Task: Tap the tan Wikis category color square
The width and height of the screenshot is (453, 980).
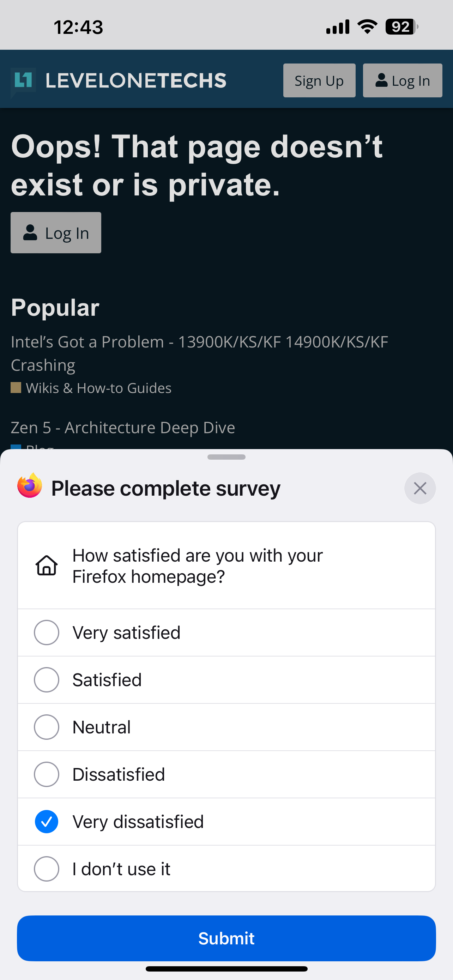Action: (x=16, y=388)
